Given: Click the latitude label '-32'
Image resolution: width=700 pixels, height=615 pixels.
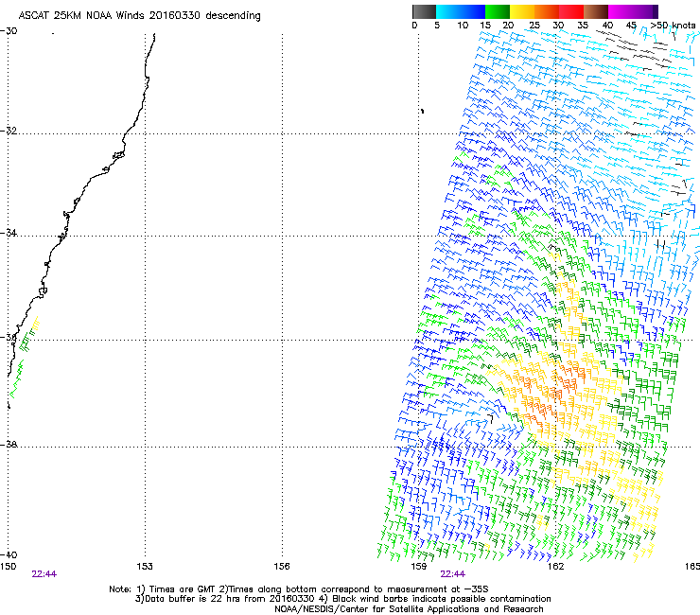Looking at the screenshot, I should (9, 131).
